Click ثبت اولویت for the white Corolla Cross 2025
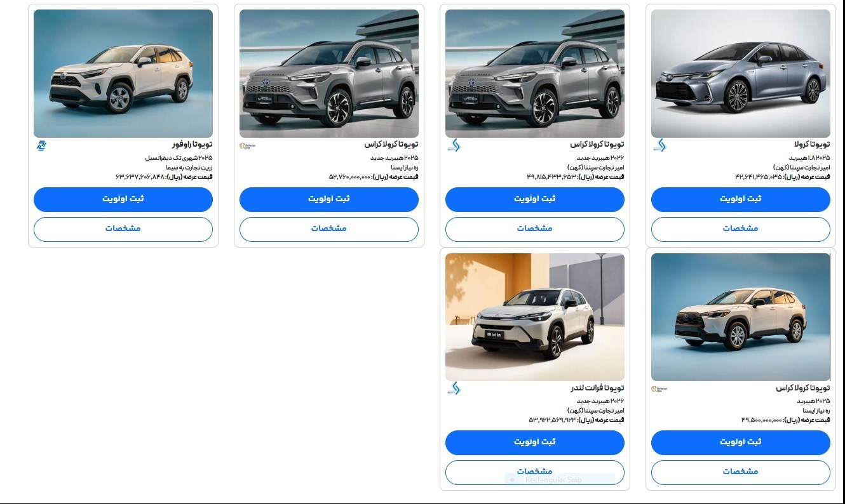 click(x=741, y=442)
